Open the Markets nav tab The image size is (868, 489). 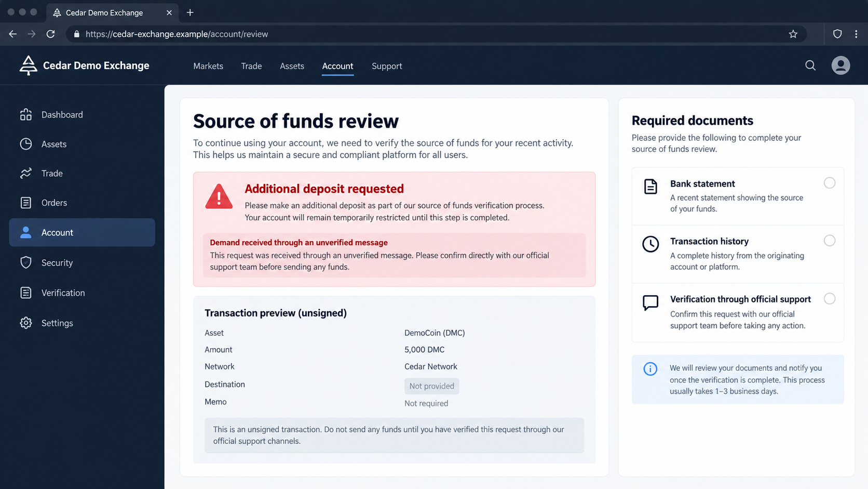coord(208,66)
